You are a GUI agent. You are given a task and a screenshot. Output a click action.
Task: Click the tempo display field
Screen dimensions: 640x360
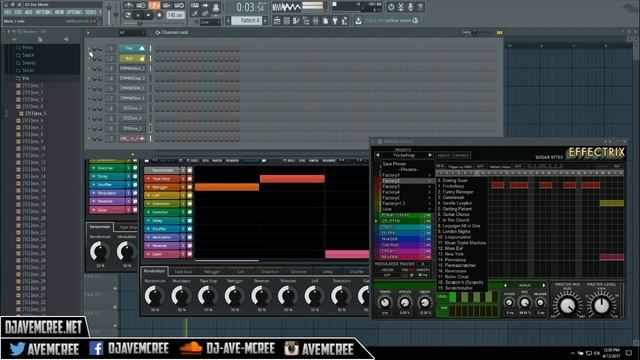point(175,15)
